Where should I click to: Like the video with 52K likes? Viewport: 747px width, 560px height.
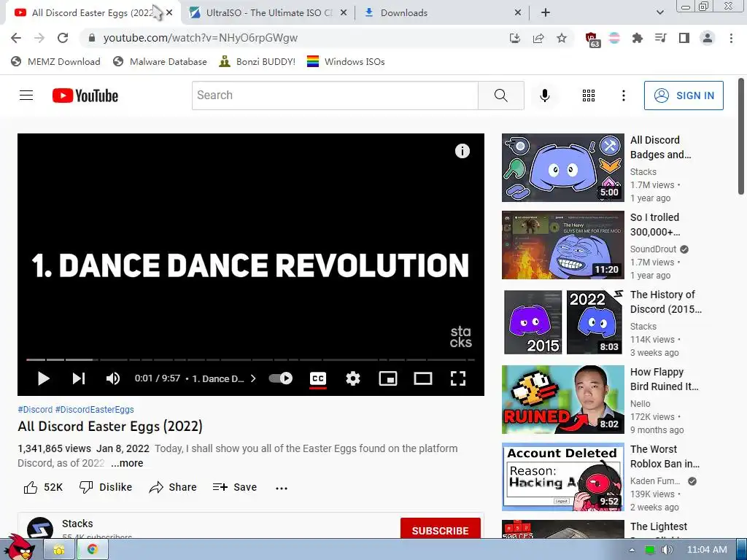(x=43, y=487)
